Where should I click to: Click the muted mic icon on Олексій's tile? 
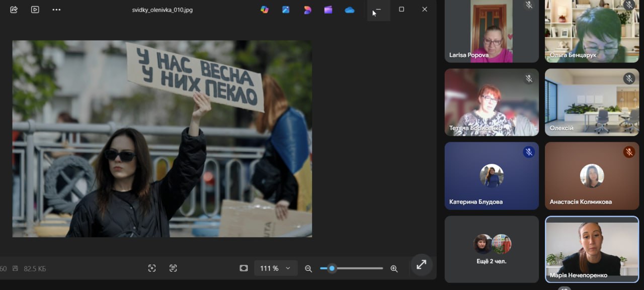click(x=629, y=78)
